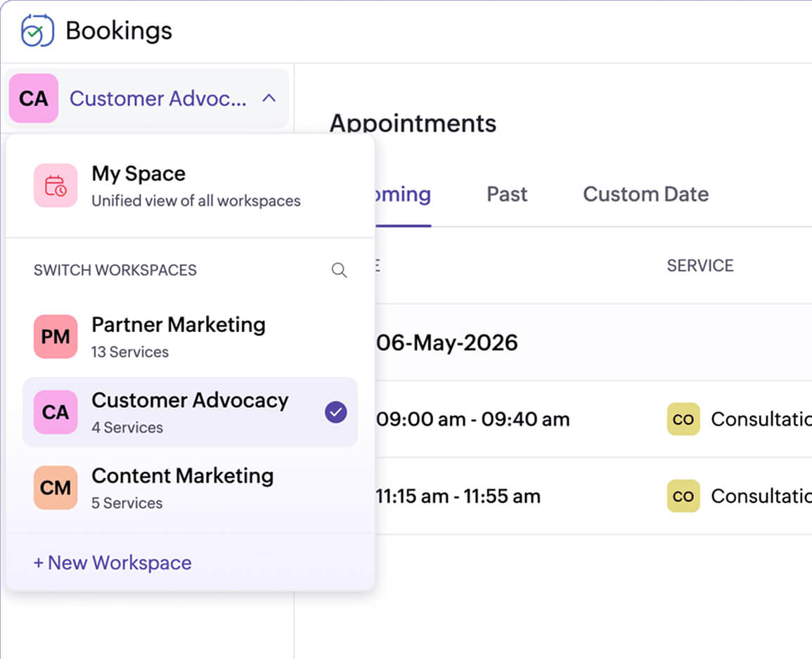Click the SERVICE column header
This screenshot has width=812, height=659.
(x=700, y=266)
